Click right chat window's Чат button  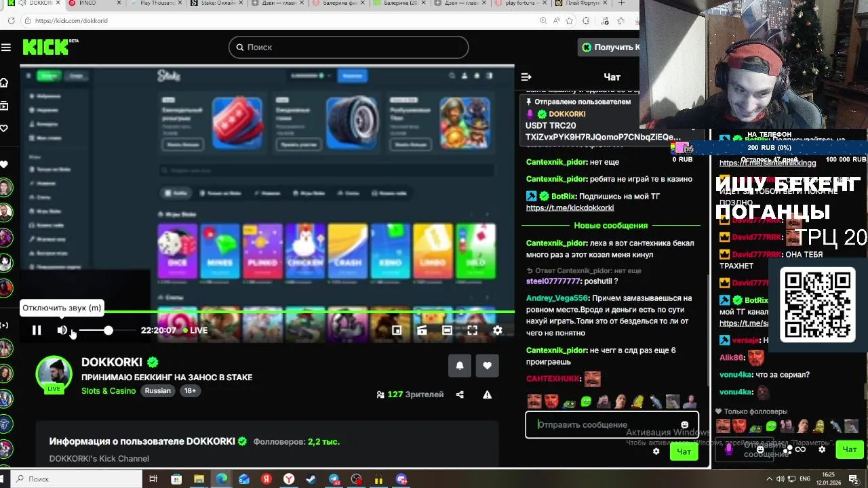(850, 449)
